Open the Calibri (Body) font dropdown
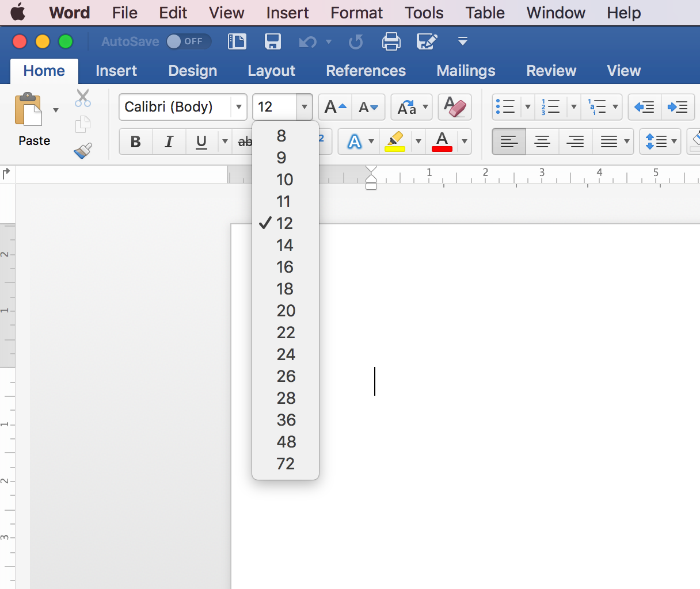 pos(239,107)
